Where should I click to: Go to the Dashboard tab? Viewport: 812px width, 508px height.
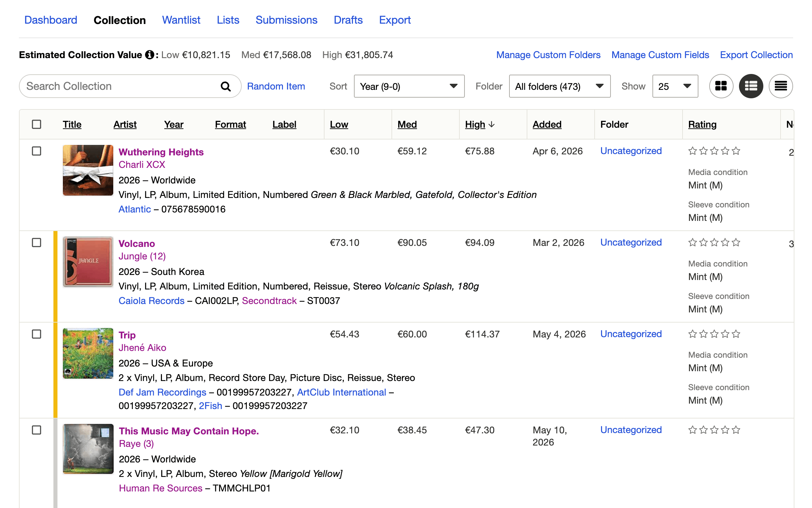click(51, 20)
